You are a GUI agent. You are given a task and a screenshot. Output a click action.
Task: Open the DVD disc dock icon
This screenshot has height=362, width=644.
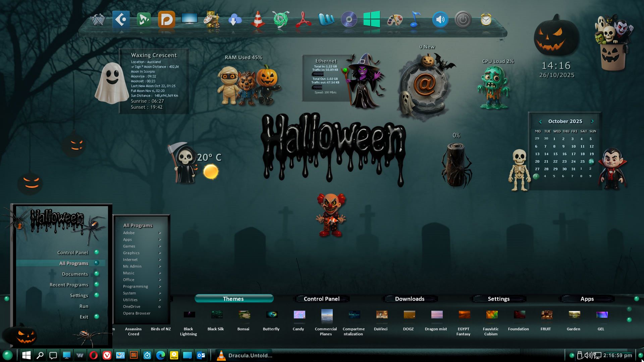click(x=349, y=20)
